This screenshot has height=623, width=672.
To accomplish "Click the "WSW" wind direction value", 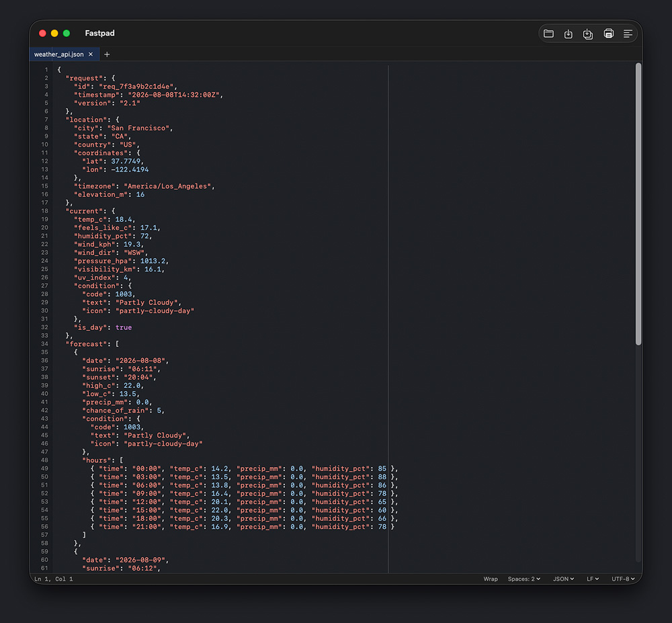I will (x=134, y=253).
